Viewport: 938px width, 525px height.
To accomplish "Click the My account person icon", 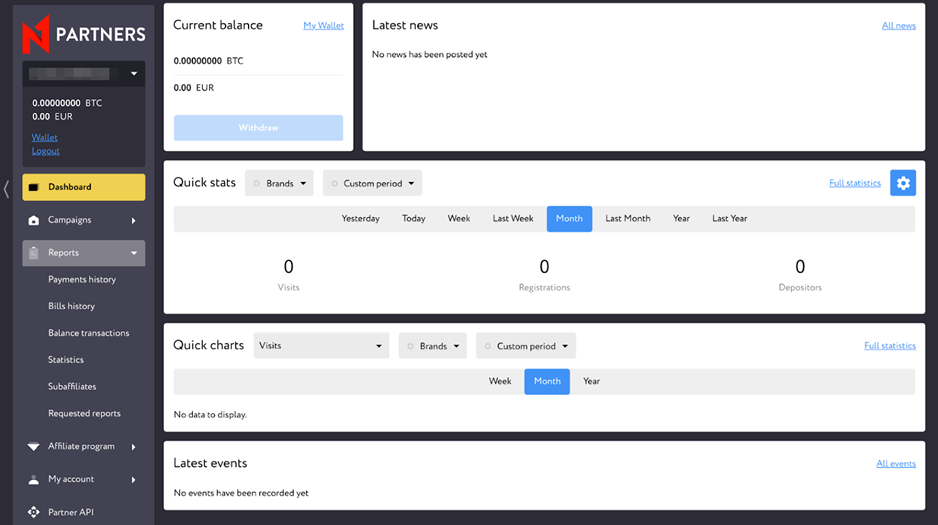I will pyautogui.click(x=34, y=480).
